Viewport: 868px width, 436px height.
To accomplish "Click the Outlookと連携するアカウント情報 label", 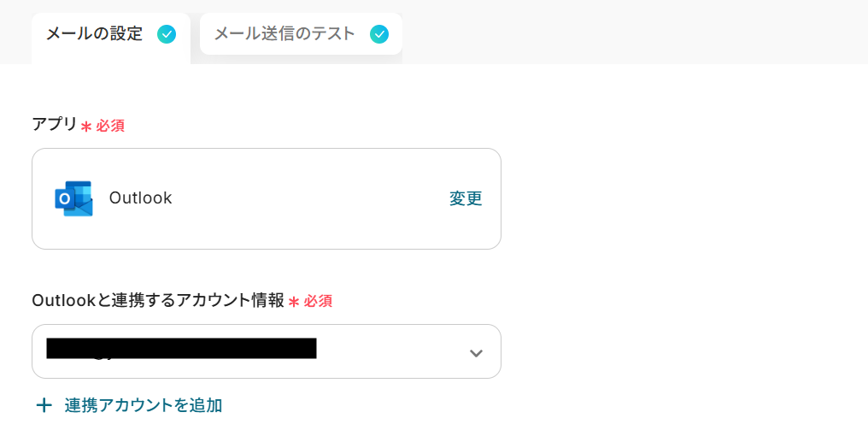I will pos(157,301).
